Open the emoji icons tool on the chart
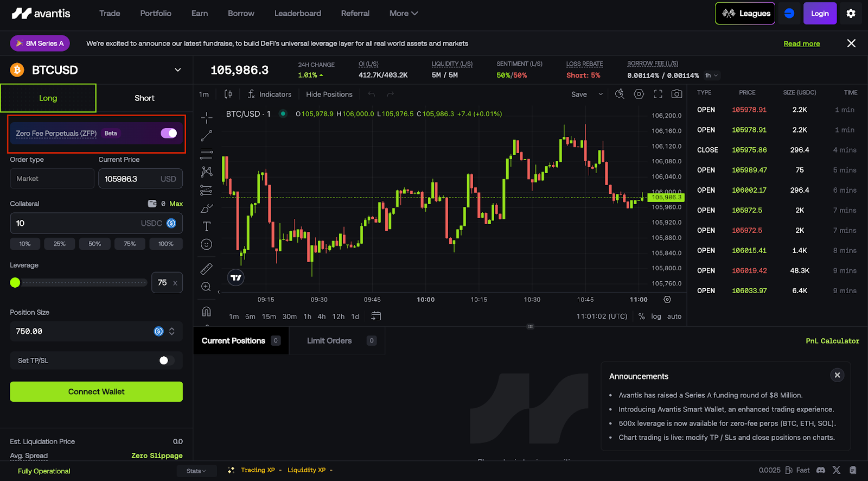Screen dimensions: 868x481 (x=206, y=244)
